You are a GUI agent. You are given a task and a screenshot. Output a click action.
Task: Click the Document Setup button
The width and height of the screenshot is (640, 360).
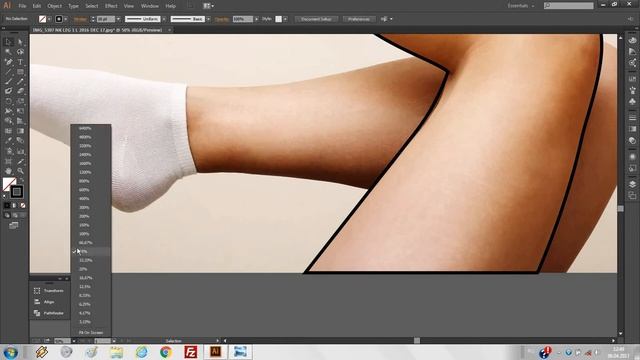tap(316, 19)
